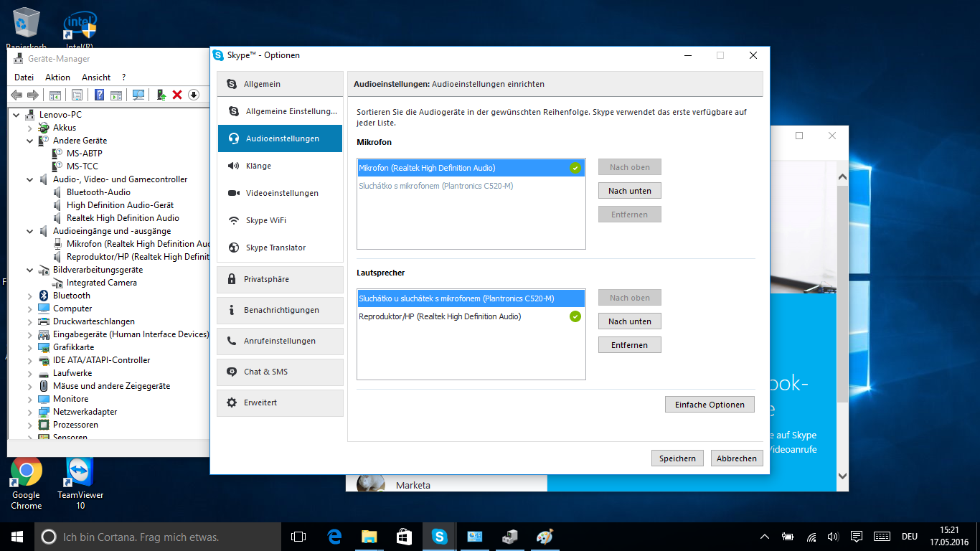Click the action pane icon in Geräte-Manager toolbar

116,95
